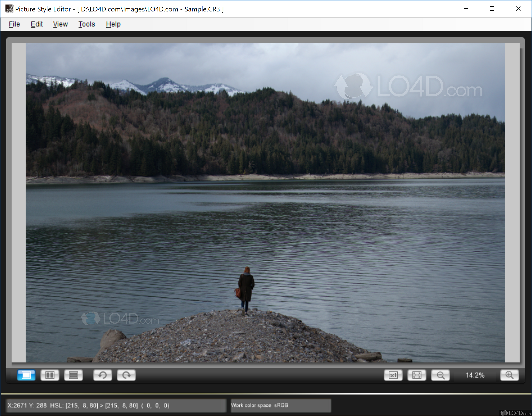Switch to top-bottom comparison view
The height and width of the screenshot is (416, 532).
73,375
